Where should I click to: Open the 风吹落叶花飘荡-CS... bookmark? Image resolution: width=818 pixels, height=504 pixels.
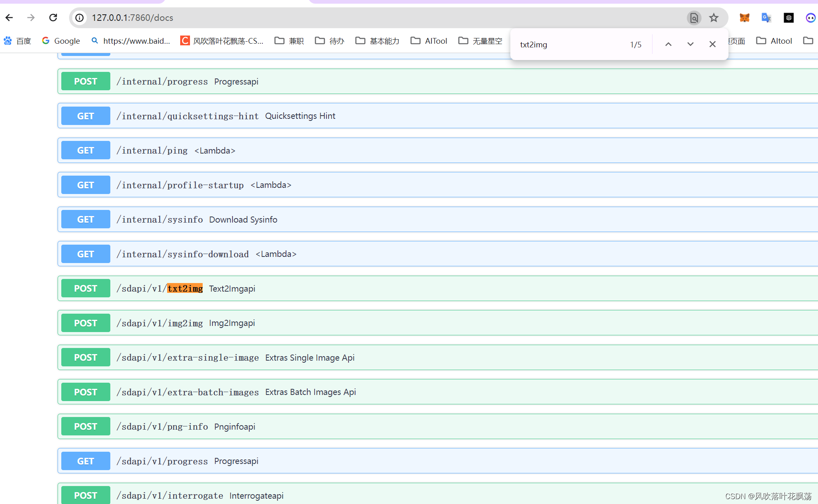pyautogui.click(x=222, y=41)
